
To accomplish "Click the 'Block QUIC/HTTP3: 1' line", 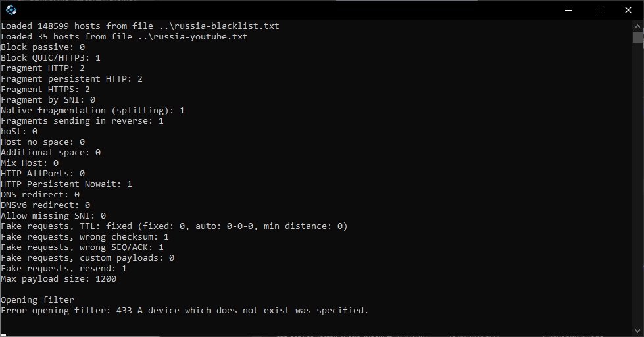I will point(51,57).
